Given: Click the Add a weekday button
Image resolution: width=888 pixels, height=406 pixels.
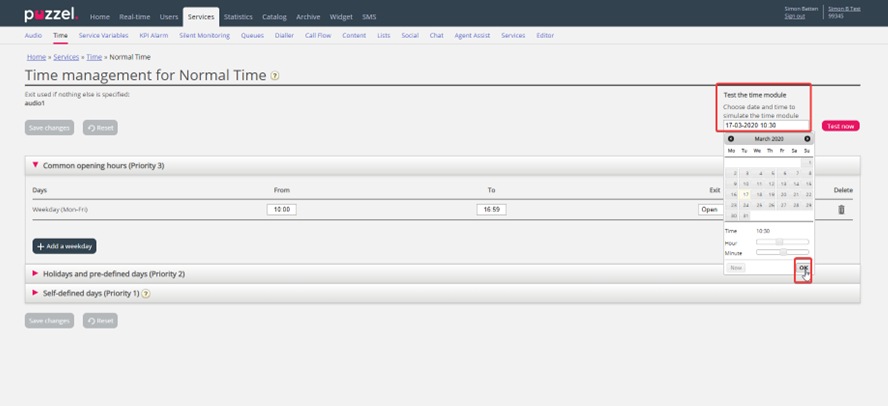Looking at the screenshot, I should 65,246.
